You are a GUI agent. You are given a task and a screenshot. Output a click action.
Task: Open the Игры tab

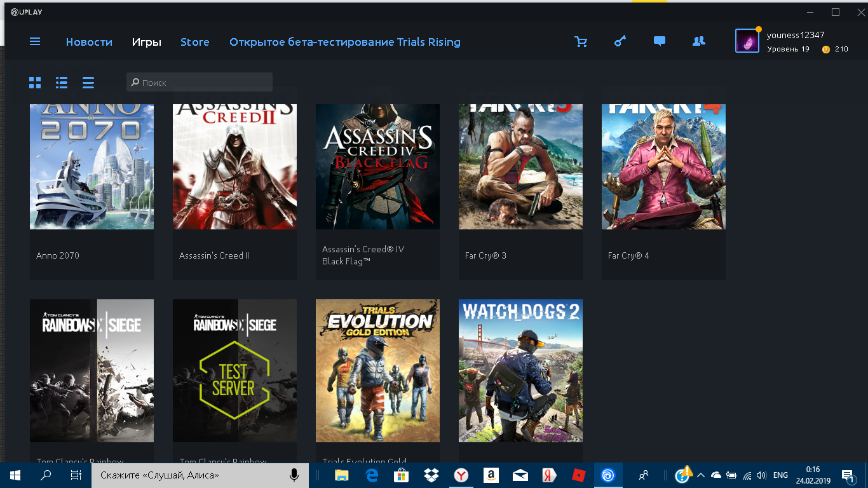tap(147, 42)
